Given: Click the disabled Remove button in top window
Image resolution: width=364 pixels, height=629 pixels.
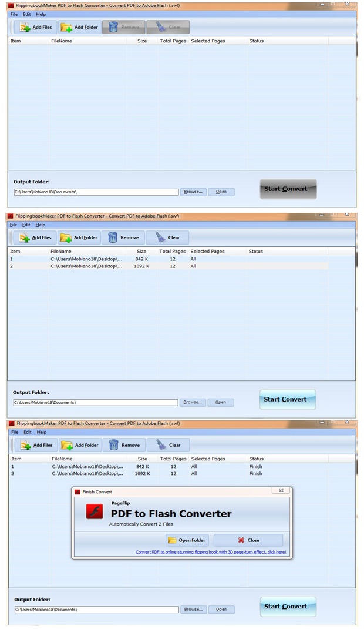Looking at the screenshot, I should point(124,27).
